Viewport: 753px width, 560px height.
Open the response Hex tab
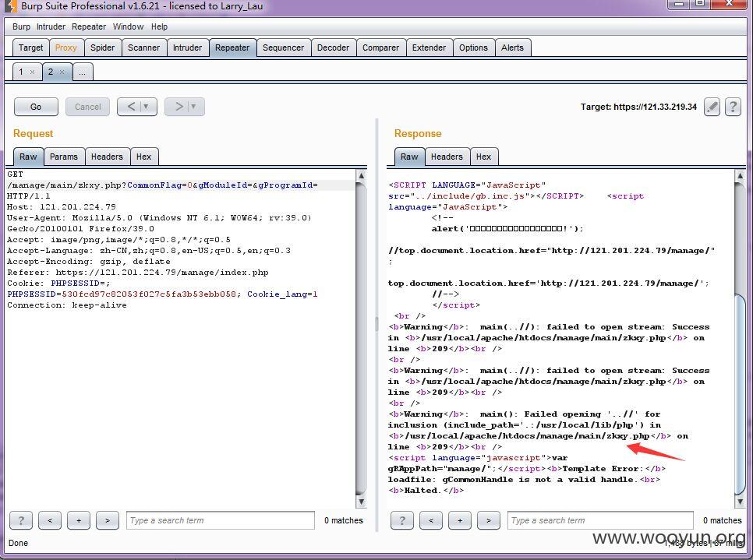(483, 157)
